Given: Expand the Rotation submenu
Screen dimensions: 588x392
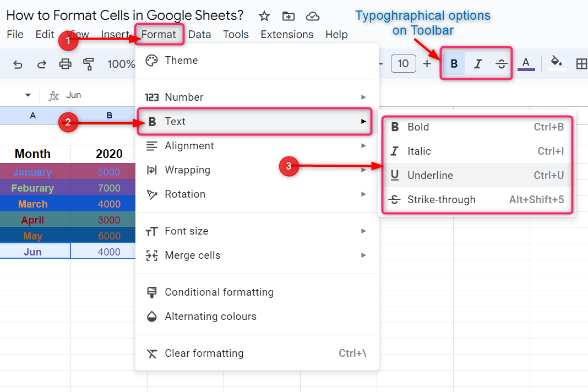Looking at the screenshot, I should [x=257, y=194].
